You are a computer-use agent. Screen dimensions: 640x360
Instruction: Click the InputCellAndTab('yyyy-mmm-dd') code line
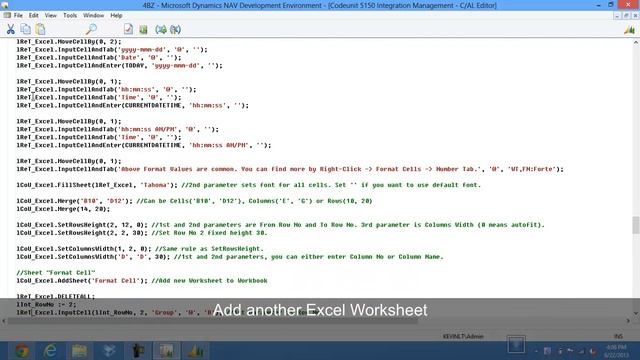point(112,49)
